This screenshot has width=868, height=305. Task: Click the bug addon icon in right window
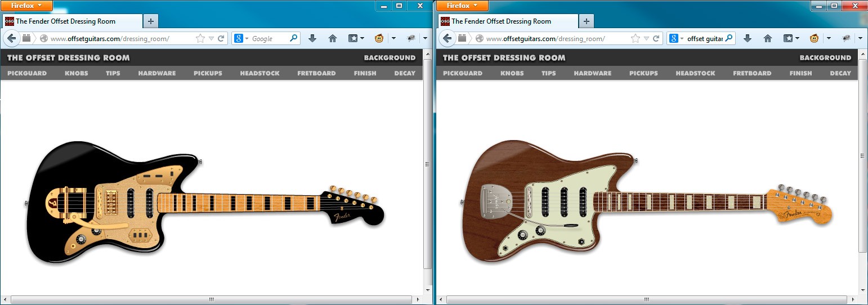pos(847,38)
